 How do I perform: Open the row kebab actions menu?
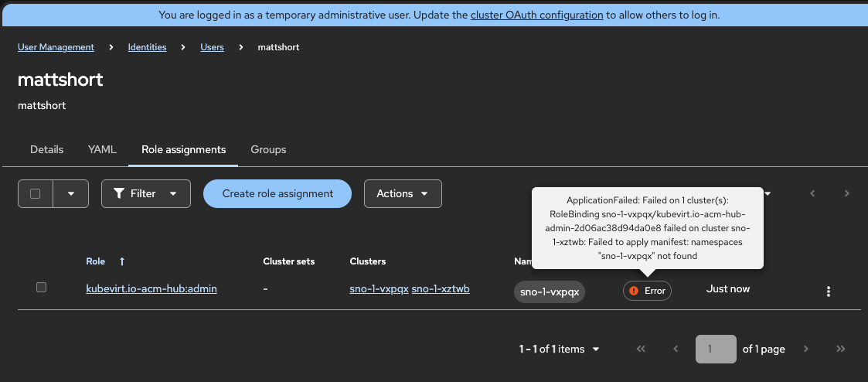click(829, 292)
